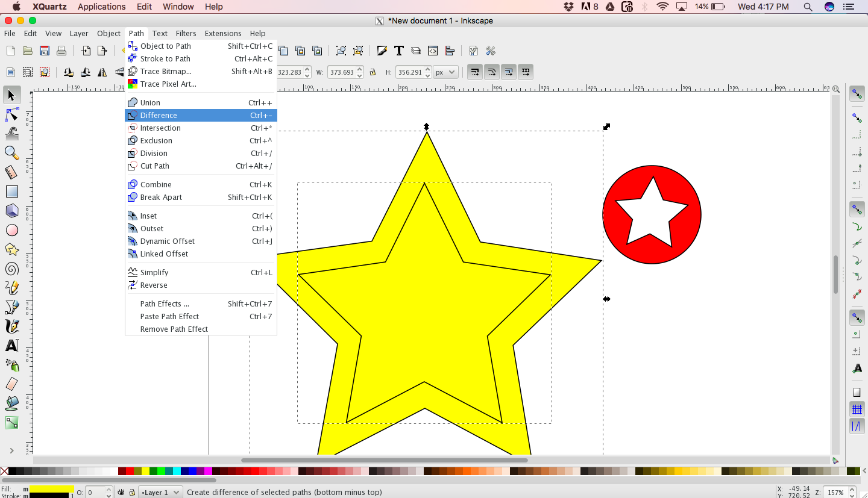Viewport: 868px width, 498px height.
Task: Open the Filters menu
Action: [186, 33]
